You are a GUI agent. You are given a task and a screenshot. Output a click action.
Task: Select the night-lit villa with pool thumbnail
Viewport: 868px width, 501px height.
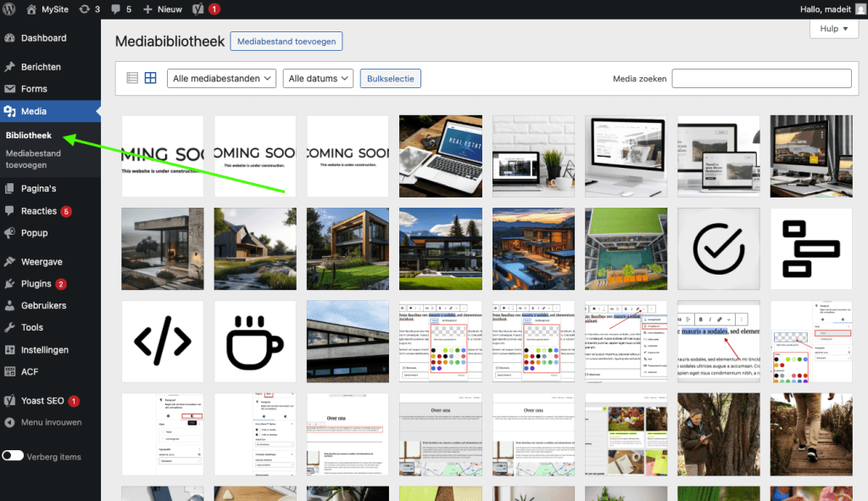[x=533, y=248]
